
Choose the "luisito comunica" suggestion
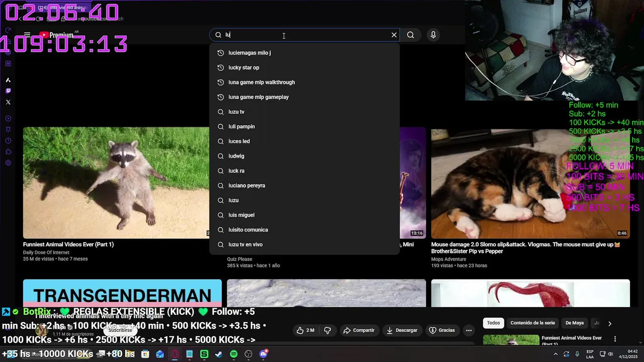click(304, 230)
